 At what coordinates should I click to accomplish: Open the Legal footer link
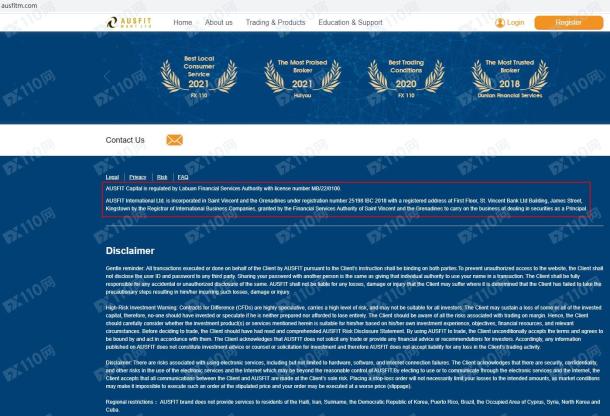[x=112, y=177]
